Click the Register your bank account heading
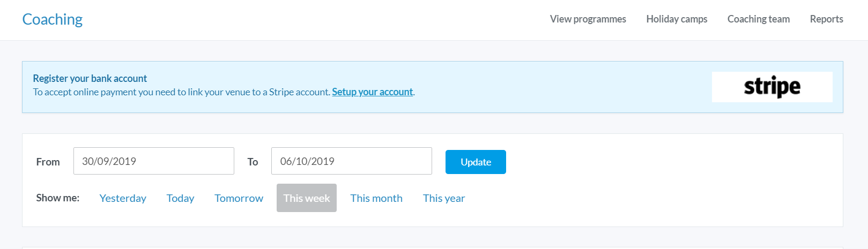Image resolution: width=868 pixels, height=249 pixels. [90, 78]
